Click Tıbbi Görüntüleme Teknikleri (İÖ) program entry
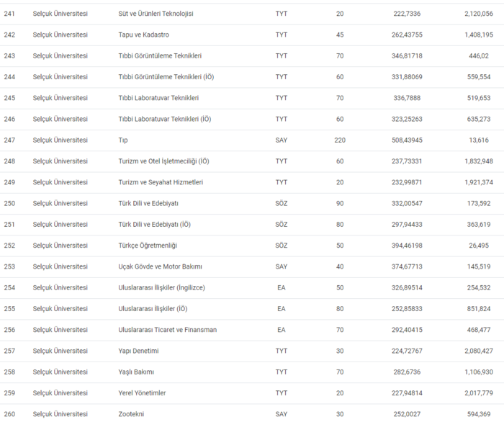 [166, 77]
